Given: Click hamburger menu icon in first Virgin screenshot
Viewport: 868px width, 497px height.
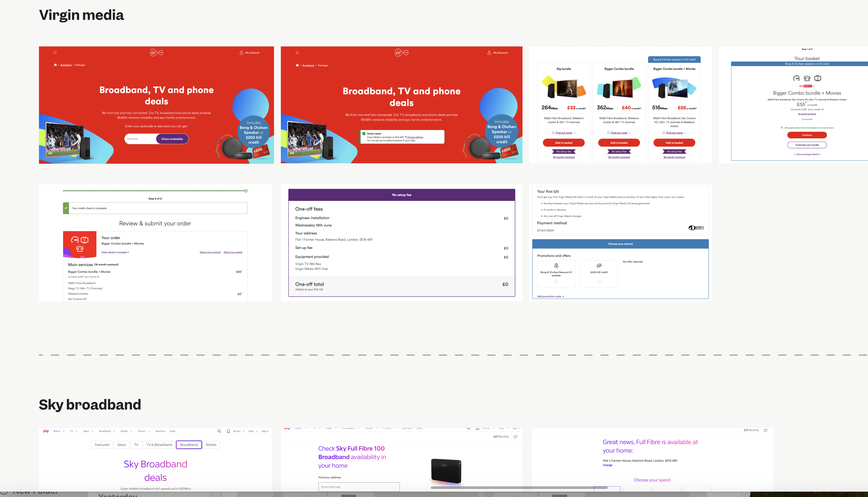Looking at the screenshot, I should point(55,52).
